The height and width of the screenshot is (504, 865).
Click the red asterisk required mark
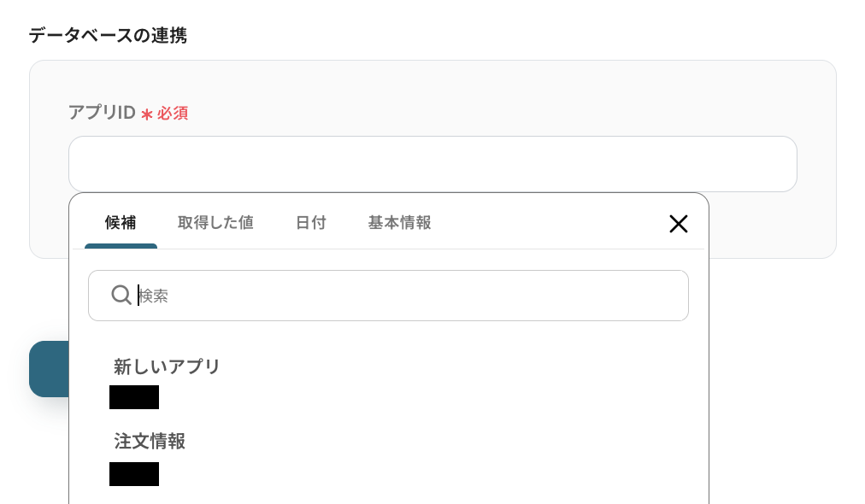(x=147, y=114)
